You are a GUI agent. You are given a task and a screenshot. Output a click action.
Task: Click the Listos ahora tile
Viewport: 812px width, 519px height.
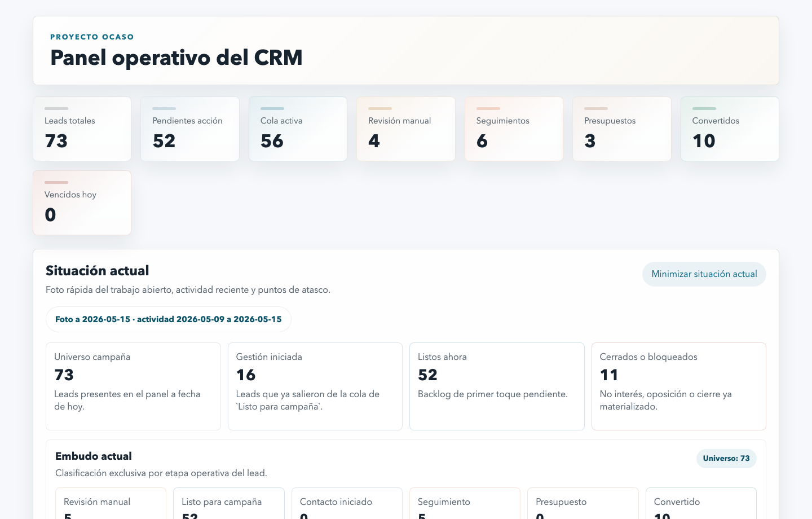click(x=497, y=386)
